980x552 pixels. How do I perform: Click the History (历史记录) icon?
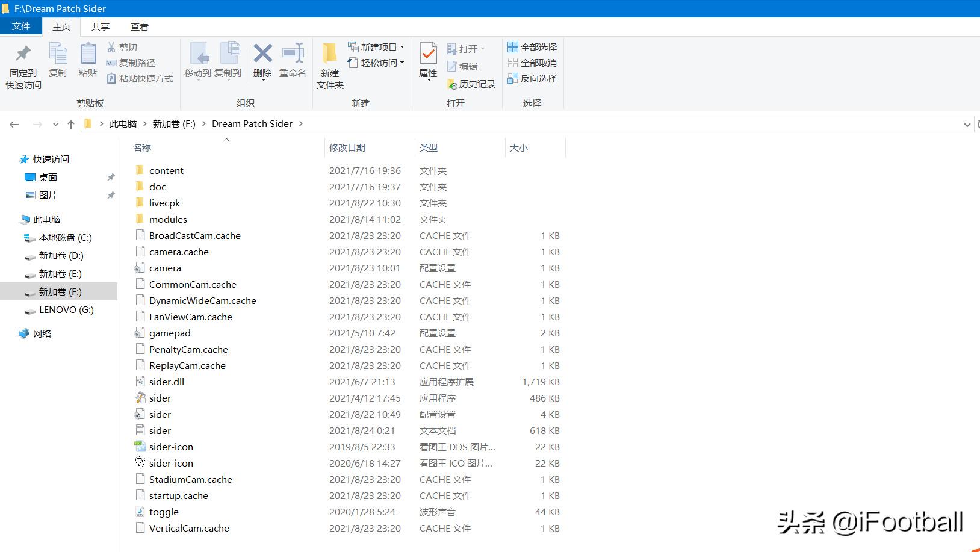(x=453, y=84)
